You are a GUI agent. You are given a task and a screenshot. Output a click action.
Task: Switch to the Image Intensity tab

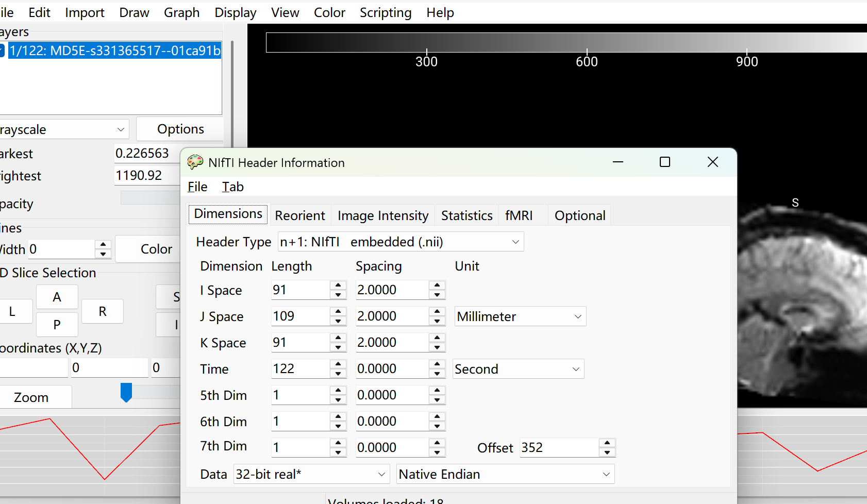(382, 215)
